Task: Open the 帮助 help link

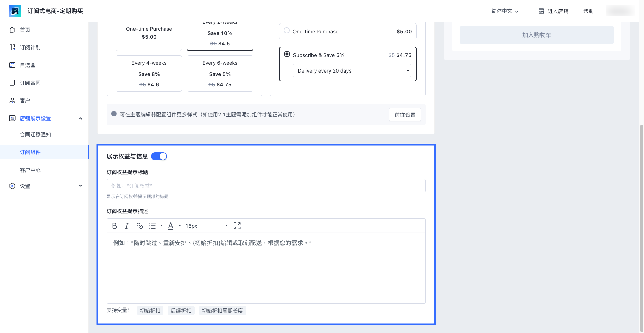Action: [x=588, y=11]
